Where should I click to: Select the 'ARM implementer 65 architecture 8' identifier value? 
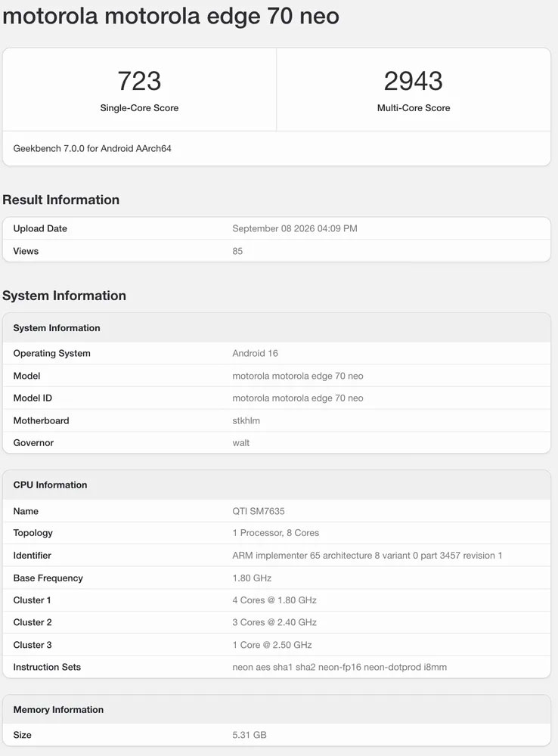coord(367,556)
